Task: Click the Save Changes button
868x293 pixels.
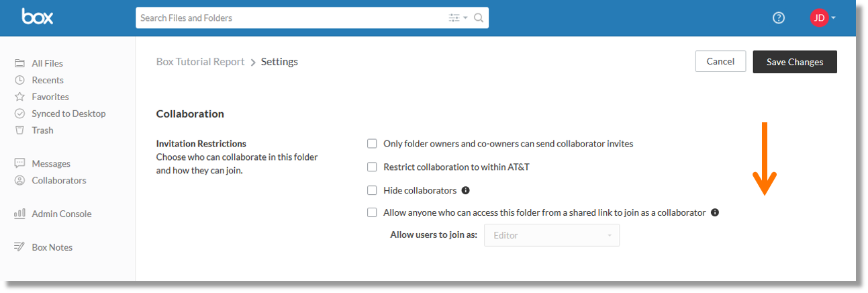Action: 795,62
